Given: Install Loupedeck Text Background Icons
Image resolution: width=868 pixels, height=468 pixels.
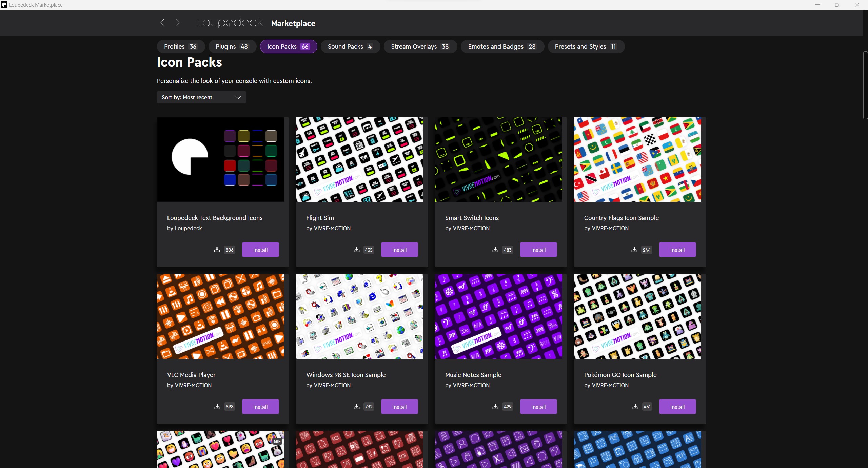Looking at the screenshot, I should click(x=260, y=250).
